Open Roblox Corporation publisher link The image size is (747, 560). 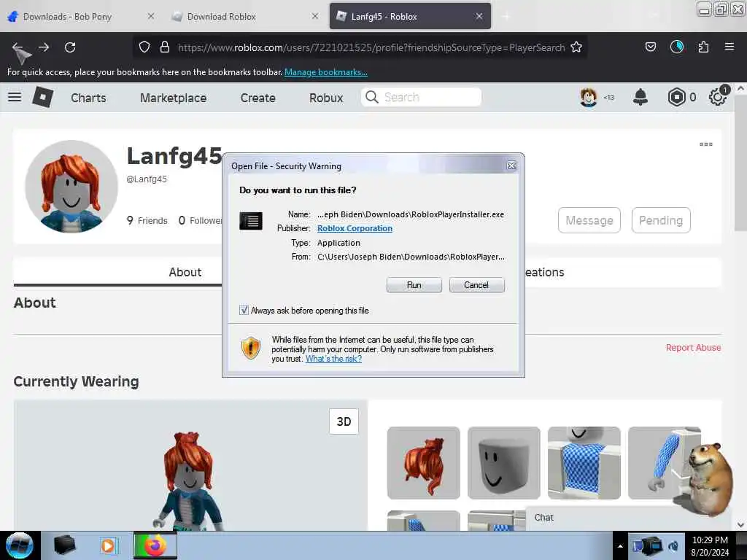[x=355, y=228]
